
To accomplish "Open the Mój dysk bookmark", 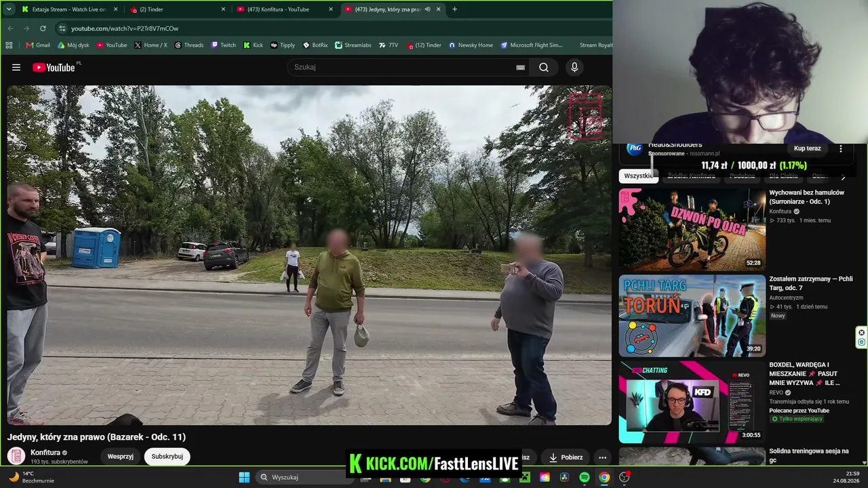I will click(73, 45).
